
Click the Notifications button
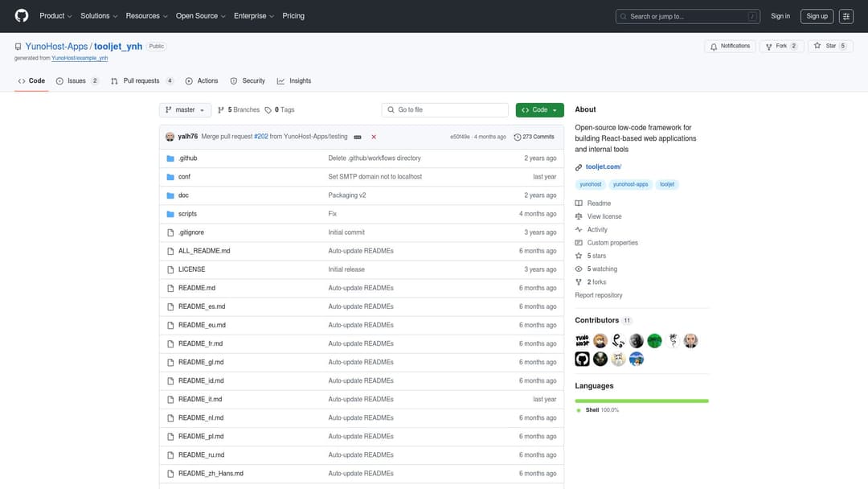pos(730,47)
